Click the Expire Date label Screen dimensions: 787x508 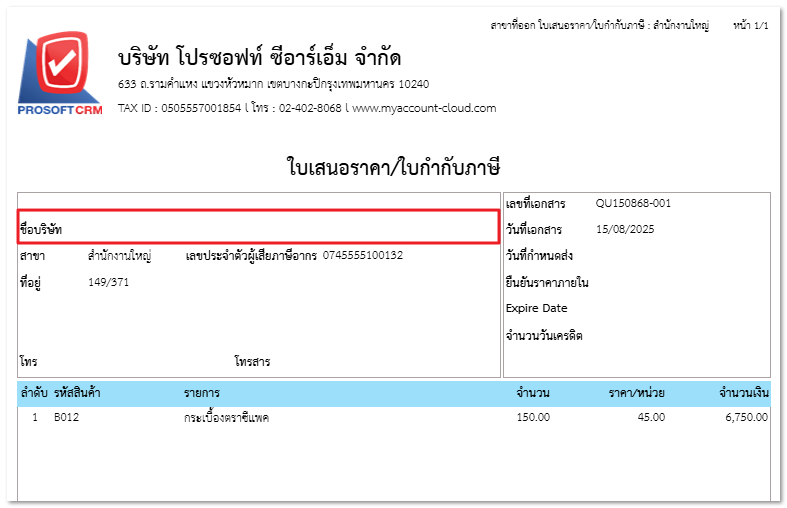tap(536, 308)
